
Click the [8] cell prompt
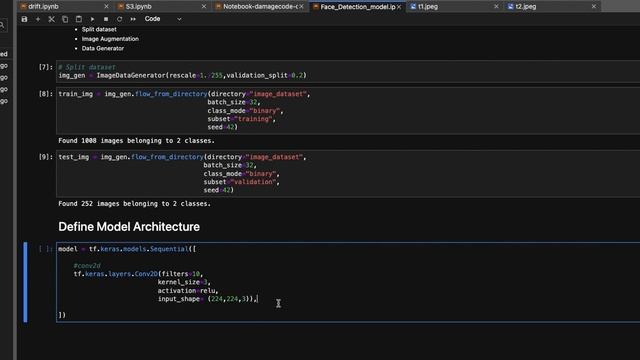[46, 94]
